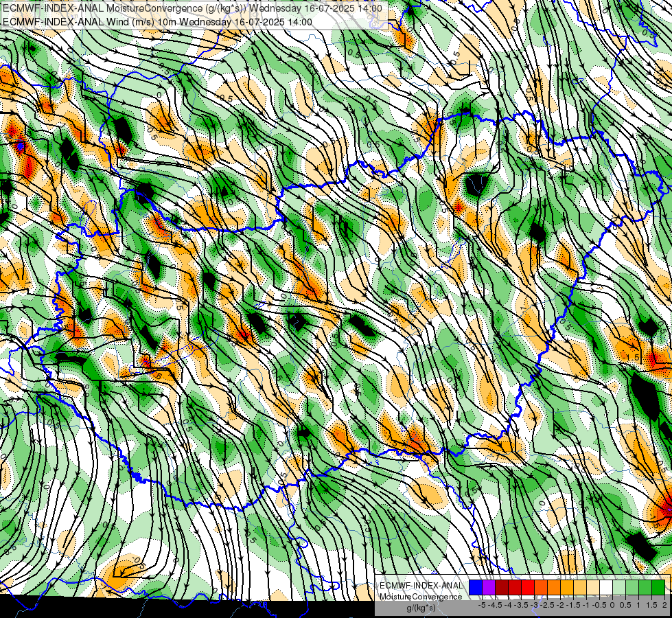Click the legend value -0.5
Image resolution: width=672 pixels, height=618 pixels.
click(x=599, y=605)
